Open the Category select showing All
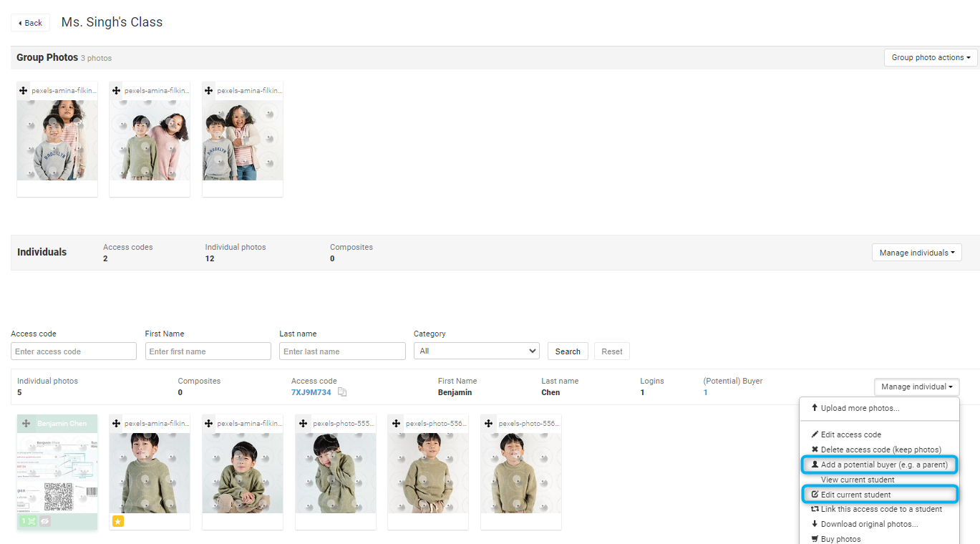This screenshot has width=980, height=544. tap(476, 351)
